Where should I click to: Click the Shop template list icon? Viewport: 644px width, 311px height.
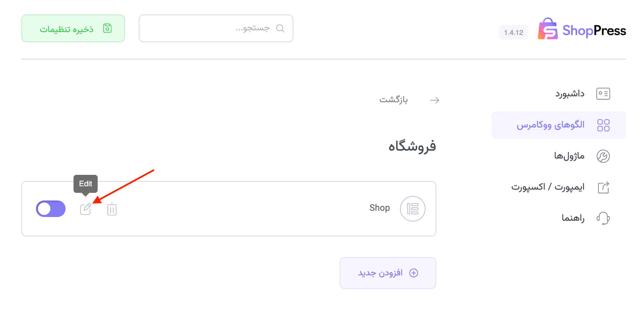pyautogui.click(x=412, y=209)
